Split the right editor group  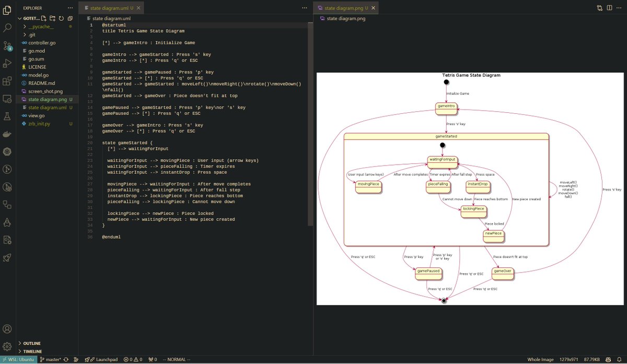608,8
